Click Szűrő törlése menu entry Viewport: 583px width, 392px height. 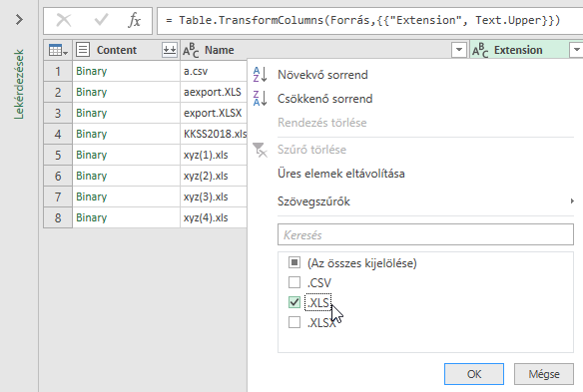[x=311, y=150]
